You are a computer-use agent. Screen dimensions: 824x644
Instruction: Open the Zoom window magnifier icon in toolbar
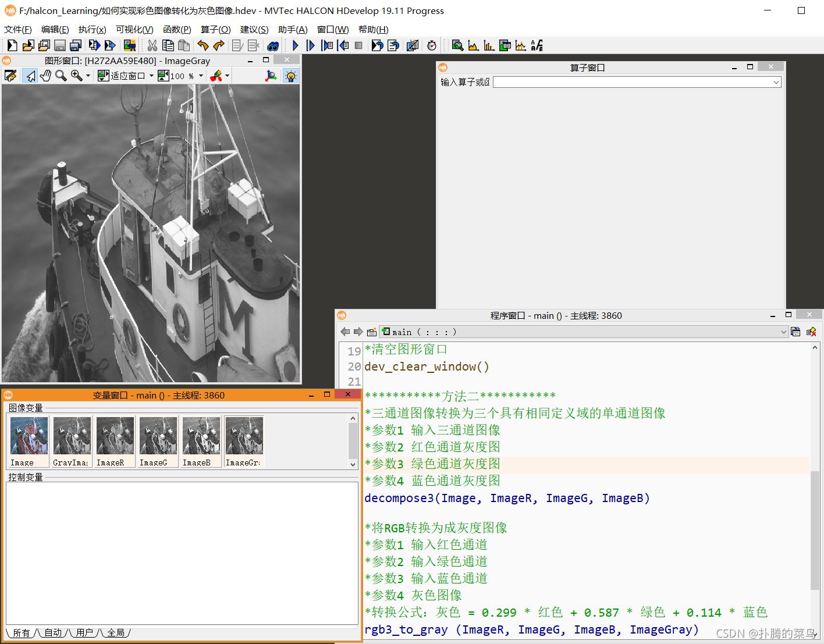click(x=457, y=45)
